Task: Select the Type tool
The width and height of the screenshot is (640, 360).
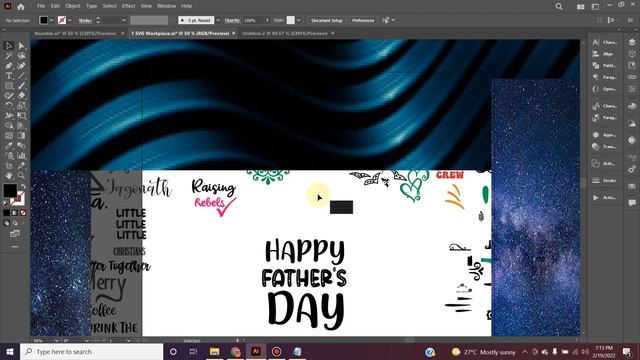Action: 9,76
